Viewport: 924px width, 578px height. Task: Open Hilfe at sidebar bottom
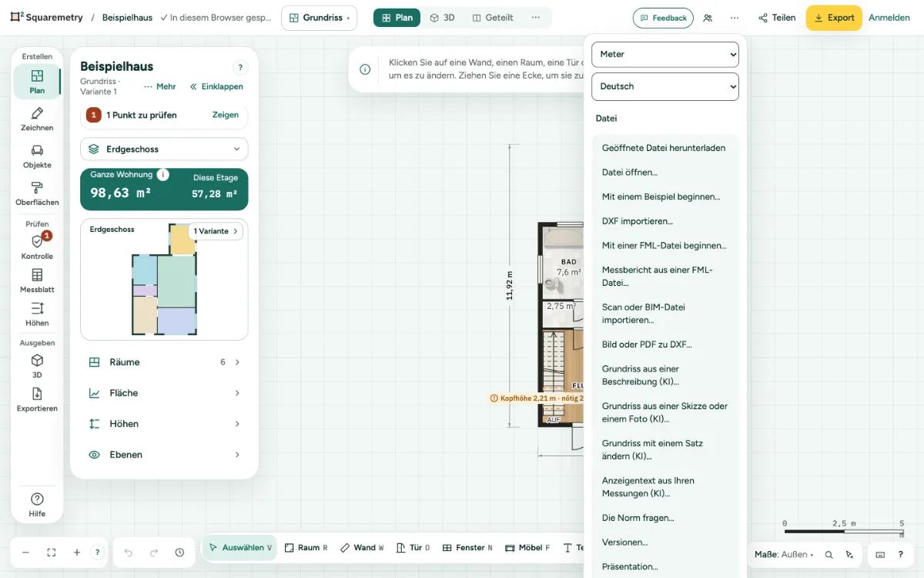37,505
